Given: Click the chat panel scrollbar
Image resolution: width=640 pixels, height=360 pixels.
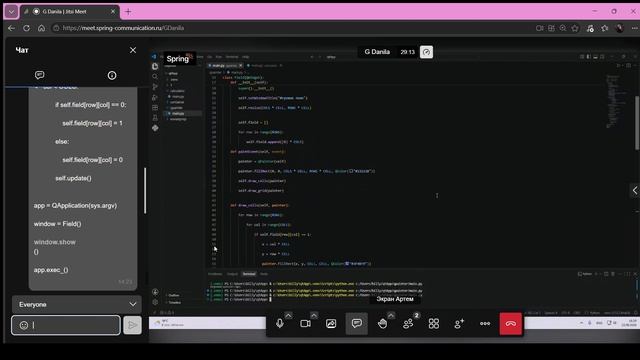Looking at the screenshot, I should [145, 190].
